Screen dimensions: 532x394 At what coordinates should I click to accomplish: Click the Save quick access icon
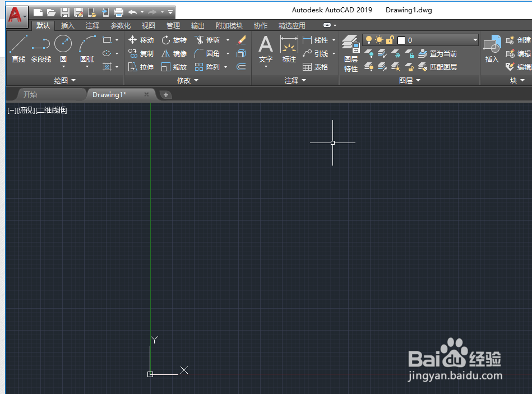(x=65, y=13)
